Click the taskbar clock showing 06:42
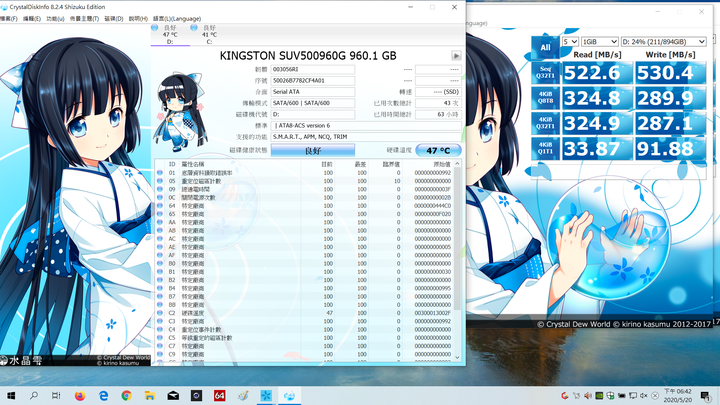This screenshot has width=720, height=405. coord(678,395)
